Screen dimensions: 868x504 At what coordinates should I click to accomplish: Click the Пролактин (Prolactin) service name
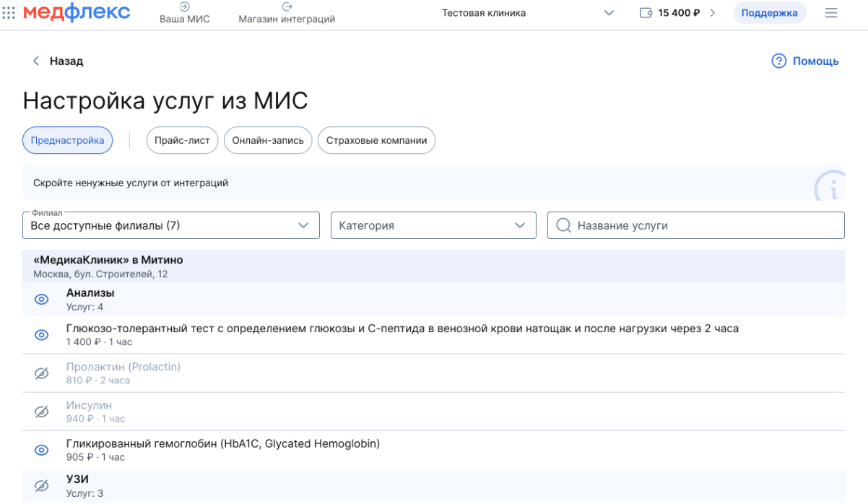coord(123,367)
